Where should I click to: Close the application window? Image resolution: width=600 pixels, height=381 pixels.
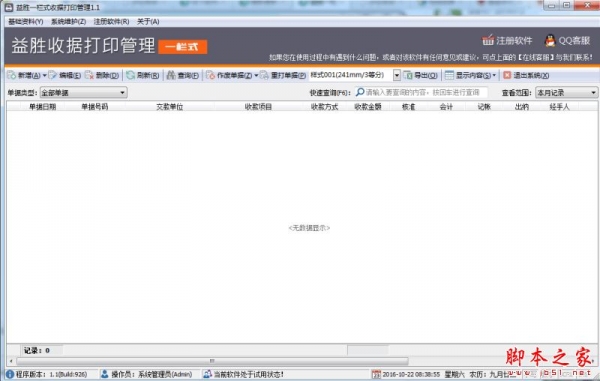tap(587, 5)
